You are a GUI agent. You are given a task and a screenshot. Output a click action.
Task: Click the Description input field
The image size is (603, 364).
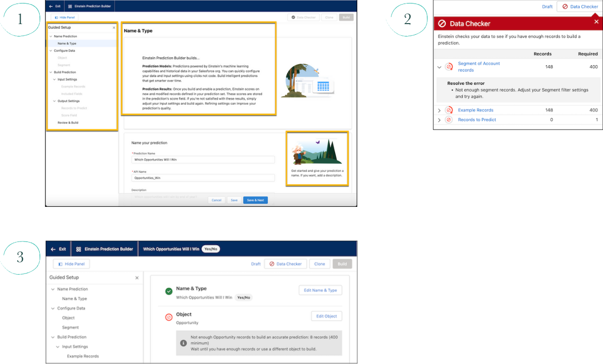point(203,196)
